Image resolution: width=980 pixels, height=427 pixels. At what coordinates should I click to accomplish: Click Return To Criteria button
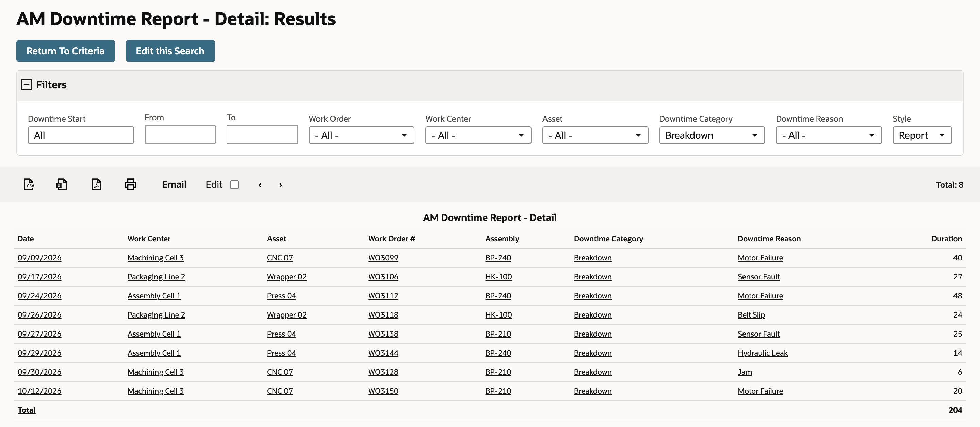[x=65, y=51]
